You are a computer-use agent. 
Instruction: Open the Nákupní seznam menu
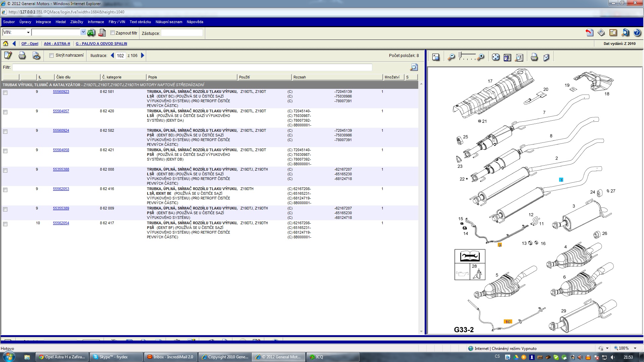169,22
